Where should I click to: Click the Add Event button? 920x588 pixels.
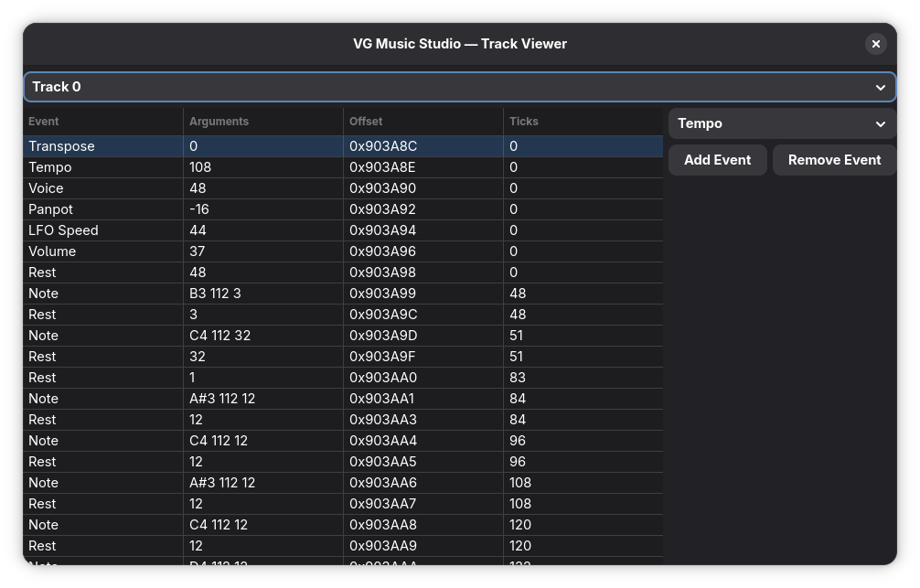click(717, 160)
